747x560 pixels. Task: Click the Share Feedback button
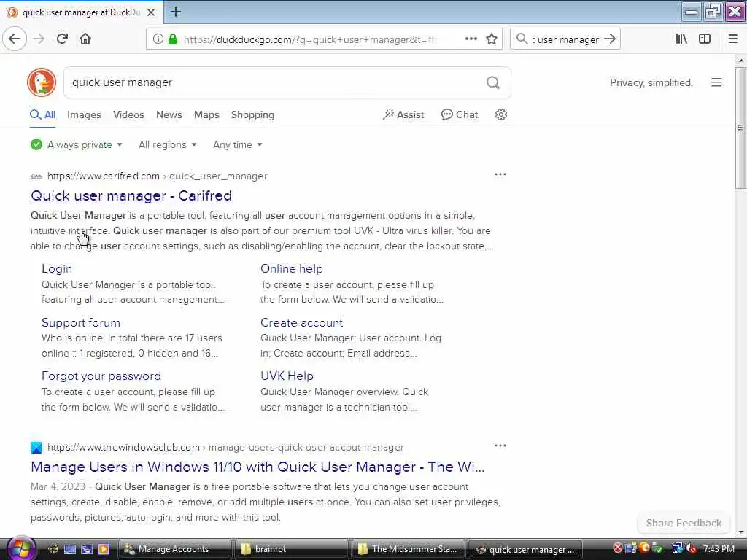(x=683, y=523)
